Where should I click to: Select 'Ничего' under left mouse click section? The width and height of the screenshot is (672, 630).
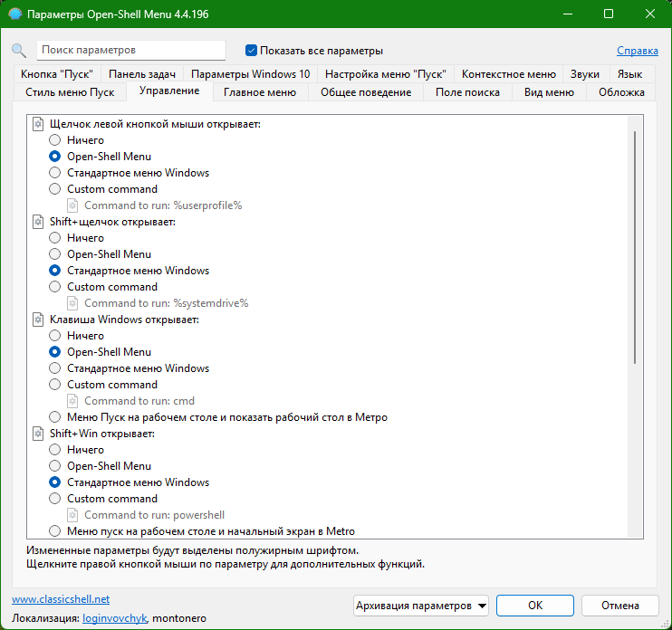point(55,140)
